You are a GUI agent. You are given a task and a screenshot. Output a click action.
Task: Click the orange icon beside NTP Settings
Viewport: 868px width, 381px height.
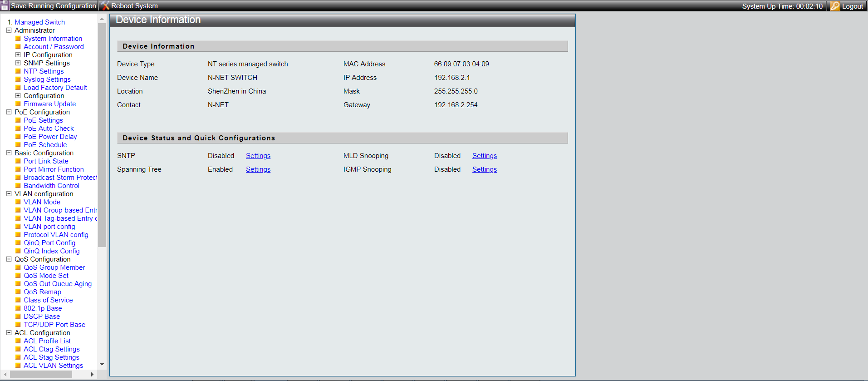click(x=18, y=71)
